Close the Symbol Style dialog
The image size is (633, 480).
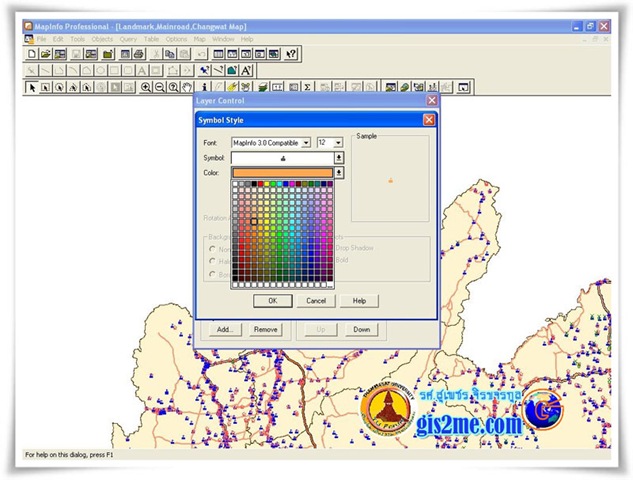[x=429, y=120]
